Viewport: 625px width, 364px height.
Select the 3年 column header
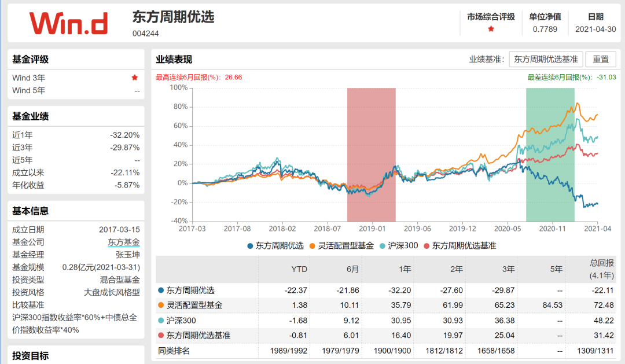[x=509, y=269]
